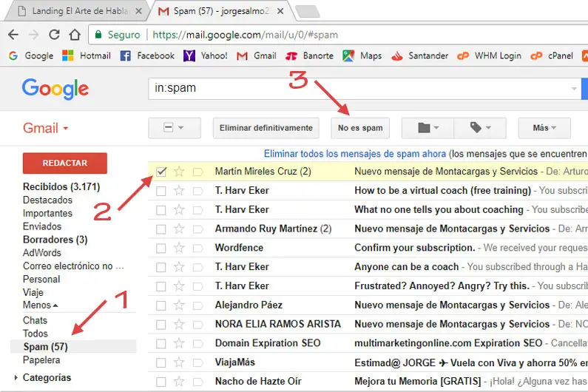Star the Armando Ruy Martínez message
This screenshot has width=588, height=392.
point(179,229)
